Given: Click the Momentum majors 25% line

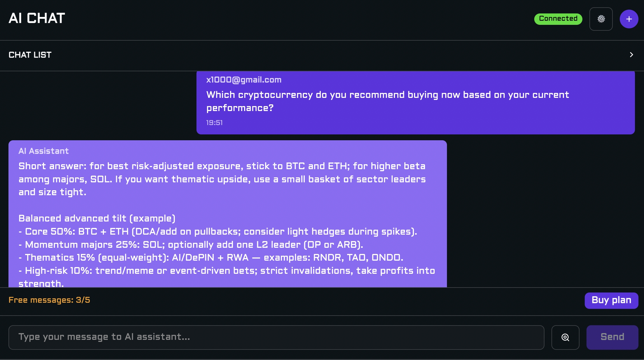Looking at the screenshot, I should pyautogui.click(x=191, y=245).
